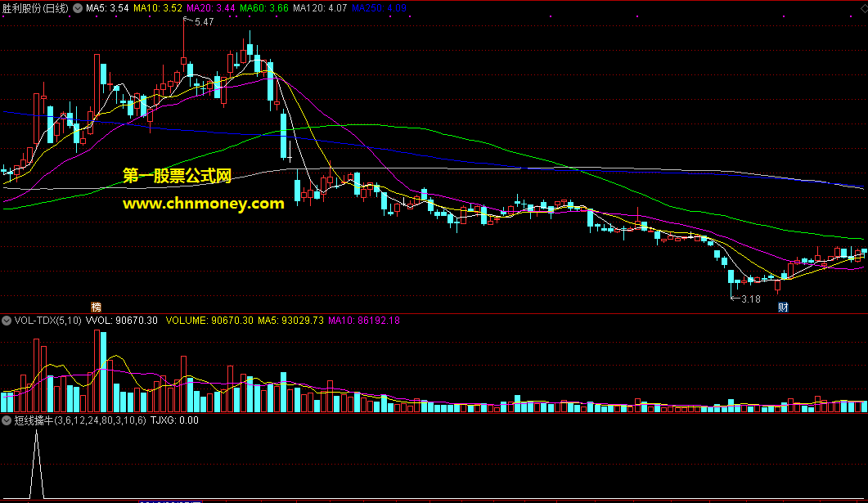Click the MA120: 4.07 label
The height and width of the screenshot is (503, 868).
pos(320,8)
